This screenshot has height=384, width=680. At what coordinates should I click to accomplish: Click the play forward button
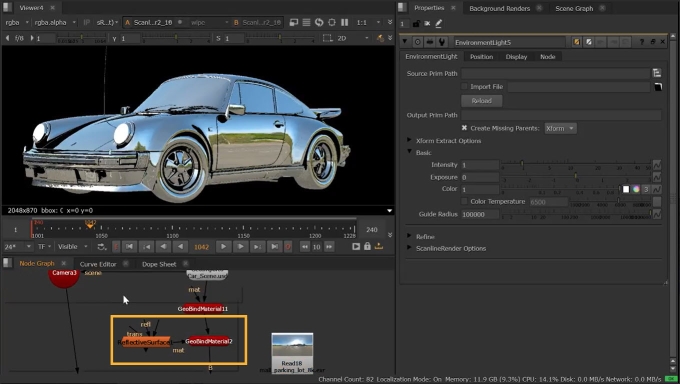(x=223, y=246)
